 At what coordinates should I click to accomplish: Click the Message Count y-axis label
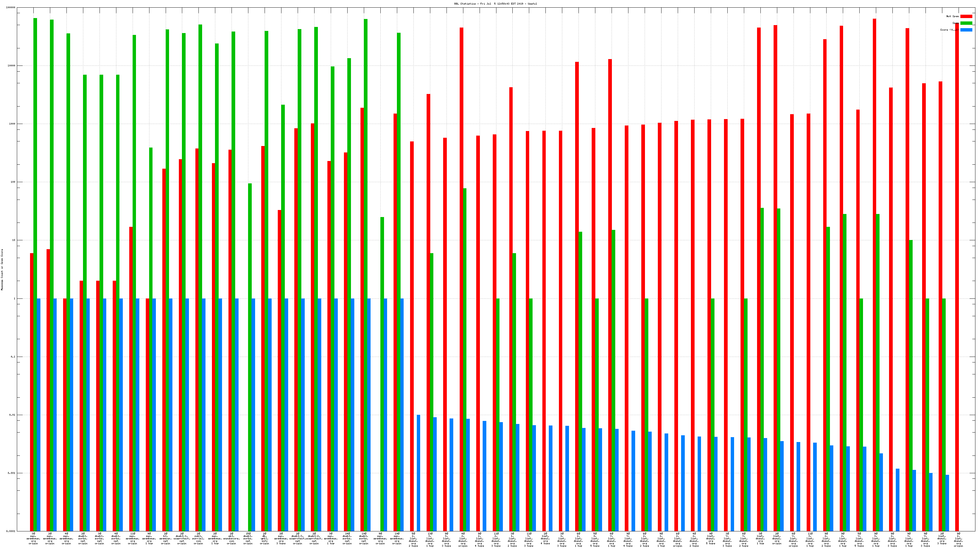coord(2,270)
